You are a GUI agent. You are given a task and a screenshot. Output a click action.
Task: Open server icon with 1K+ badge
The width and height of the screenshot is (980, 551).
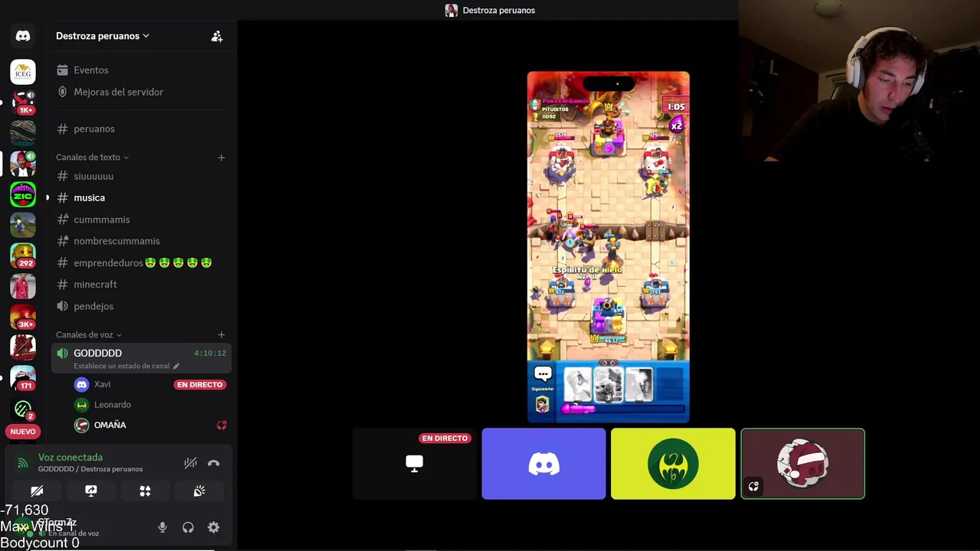pos(23,103)
